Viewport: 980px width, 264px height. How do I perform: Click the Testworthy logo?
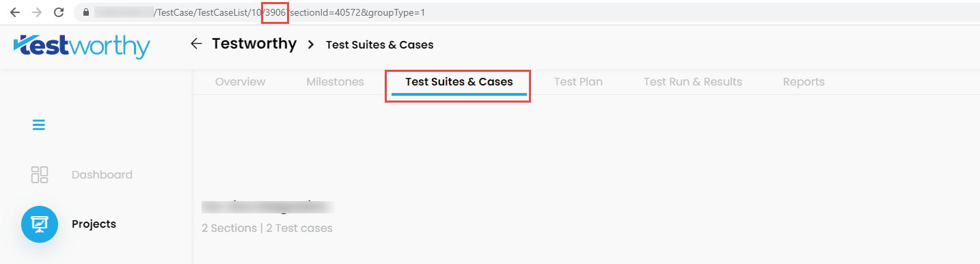pyautogui.click(x=81, y=46)
